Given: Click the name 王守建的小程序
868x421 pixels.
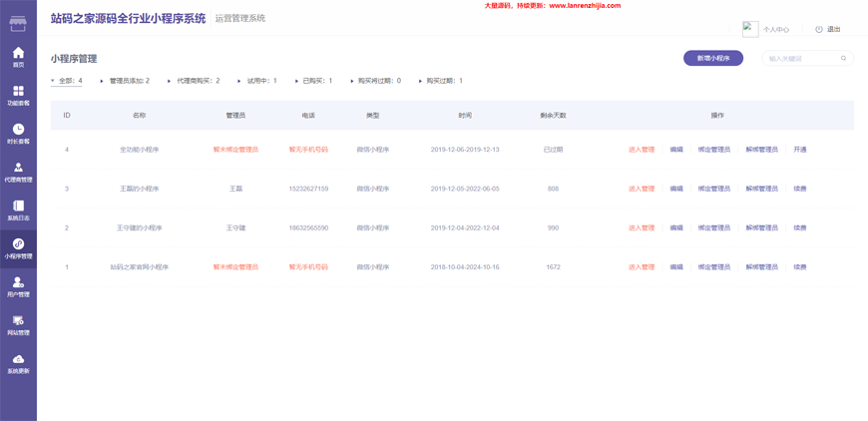Looking at the screenshot, I should 140,227.
